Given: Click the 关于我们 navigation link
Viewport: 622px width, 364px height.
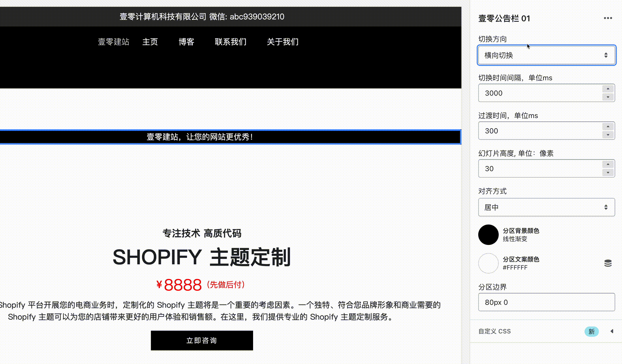Looking at the screenshot, I should [282, 42].
